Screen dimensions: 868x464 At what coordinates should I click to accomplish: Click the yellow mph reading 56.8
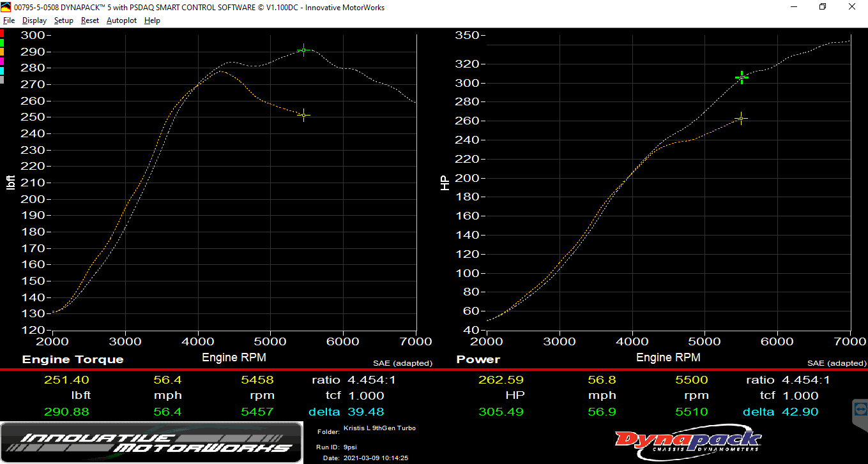tap(601, 380)
